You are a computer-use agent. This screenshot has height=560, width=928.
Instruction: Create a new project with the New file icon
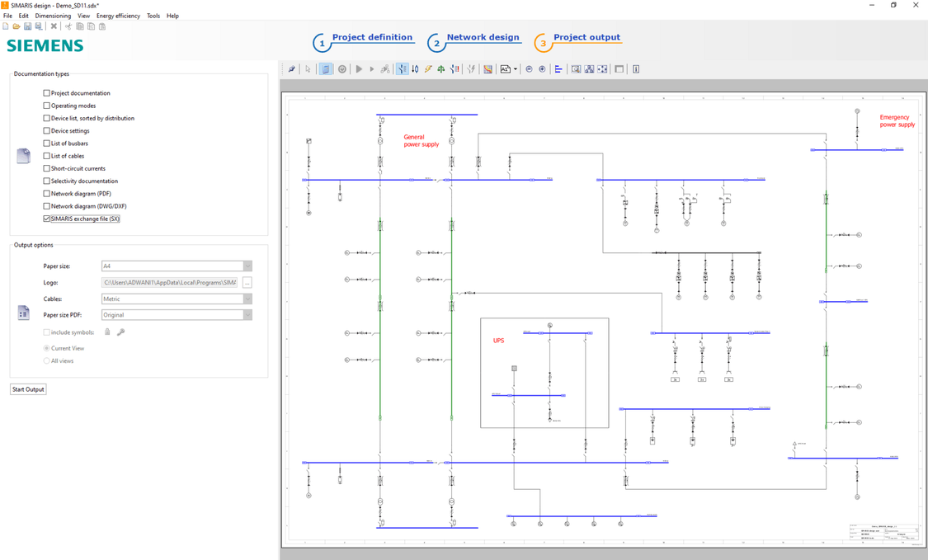6,26
